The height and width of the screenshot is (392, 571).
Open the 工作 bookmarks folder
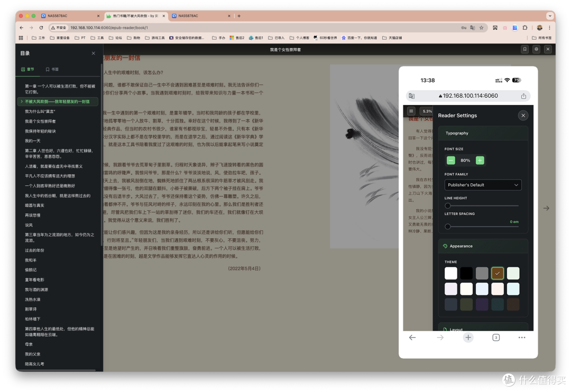(x=38, y=38)
